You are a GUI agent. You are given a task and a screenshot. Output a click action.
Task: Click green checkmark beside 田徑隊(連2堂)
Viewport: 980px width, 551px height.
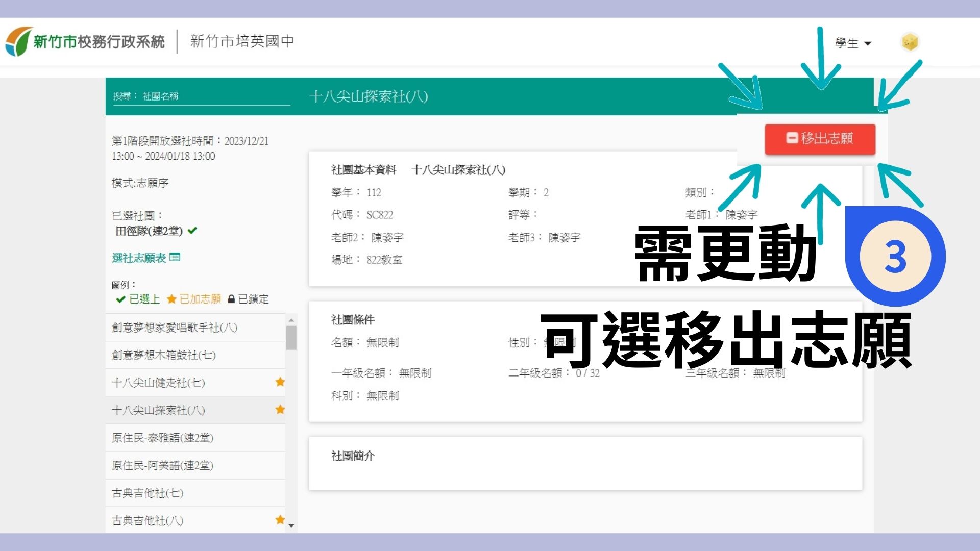pyautogui.click(x=192, y=231)
